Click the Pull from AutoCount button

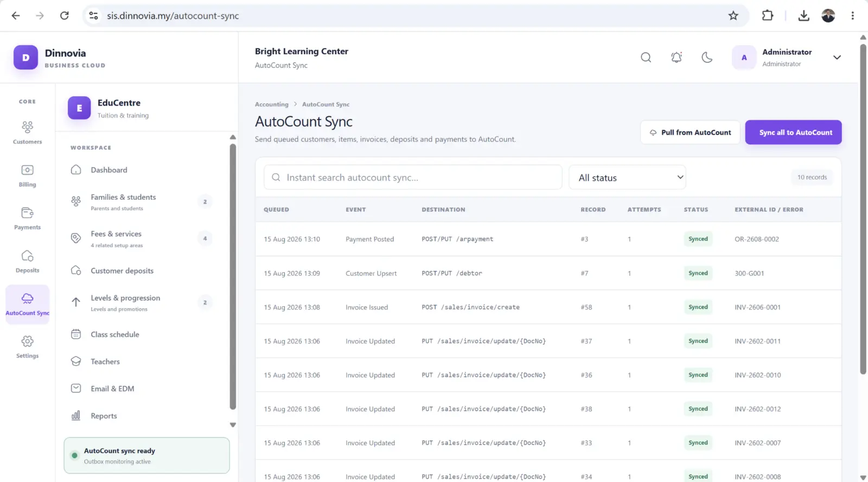click(x=690, y=132)
